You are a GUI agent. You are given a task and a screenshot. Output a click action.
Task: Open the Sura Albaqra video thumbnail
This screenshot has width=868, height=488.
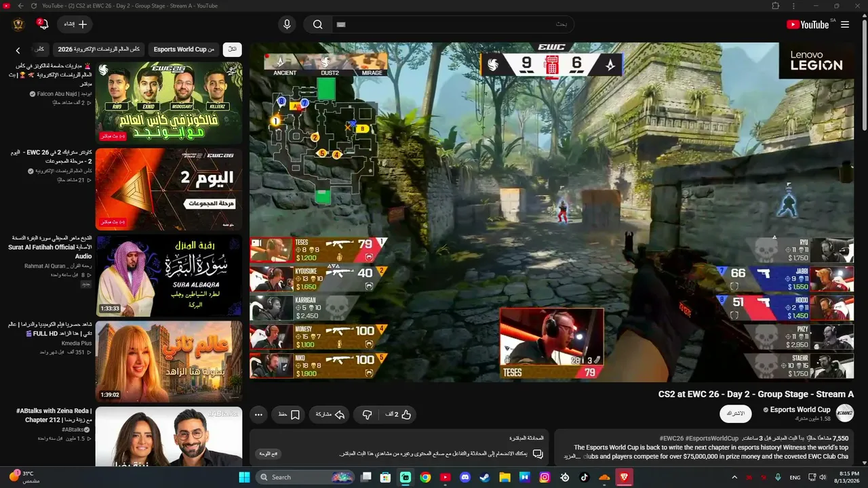click(x=169, y=276)
